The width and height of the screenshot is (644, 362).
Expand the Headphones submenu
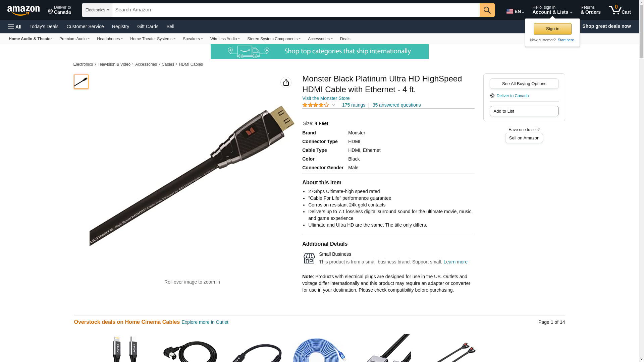click(110, 39)
